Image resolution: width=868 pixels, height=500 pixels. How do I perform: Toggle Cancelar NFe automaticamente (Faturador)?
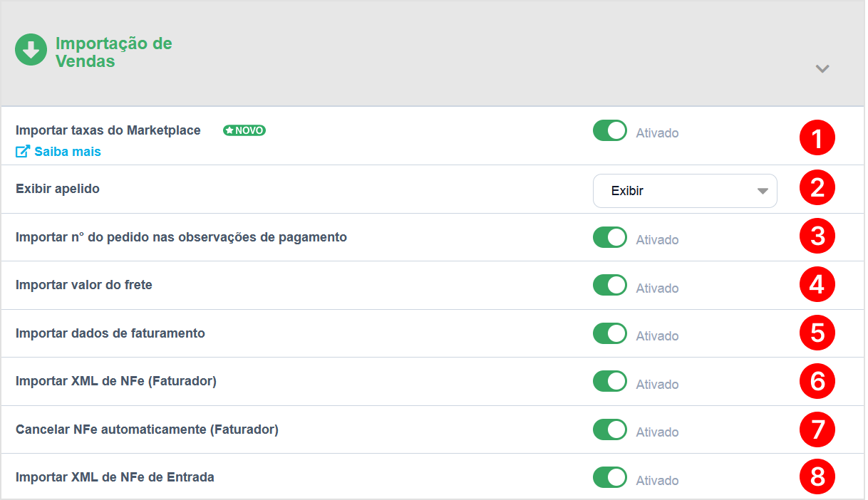pos(610,429)
